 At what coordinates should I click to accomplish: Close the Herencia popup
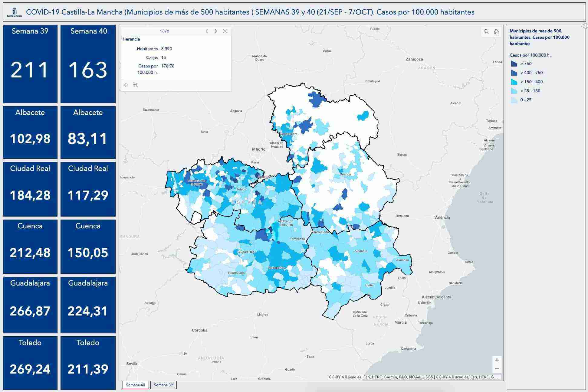(225, 31)
